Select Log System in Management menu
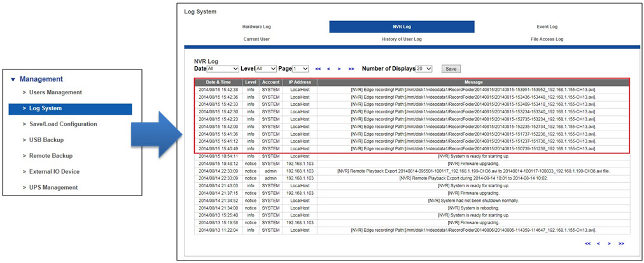 coord(70,108)
